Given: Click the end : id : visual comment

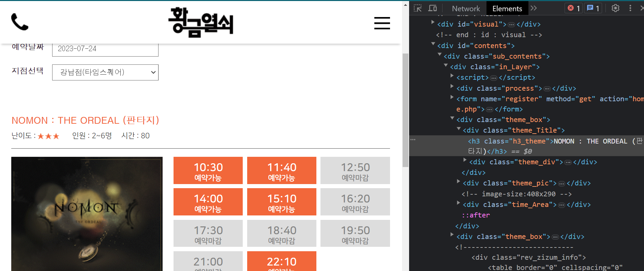Looking at the screenshot, I should 489,35.
